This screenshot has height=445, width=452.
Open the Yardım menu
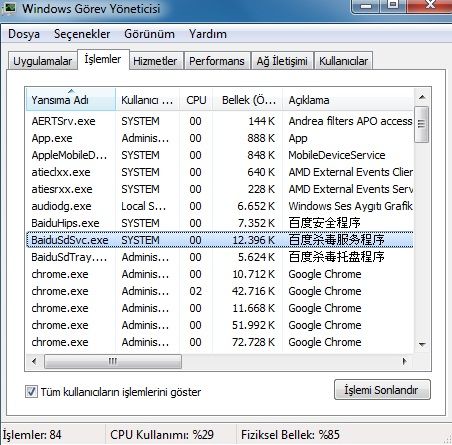click(x=208, y=34)
